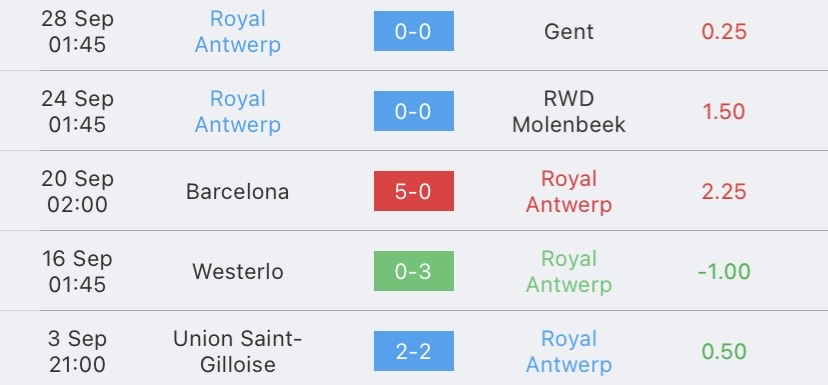Open the Gent team name
828x385 pixels.
tap(569, 32)
